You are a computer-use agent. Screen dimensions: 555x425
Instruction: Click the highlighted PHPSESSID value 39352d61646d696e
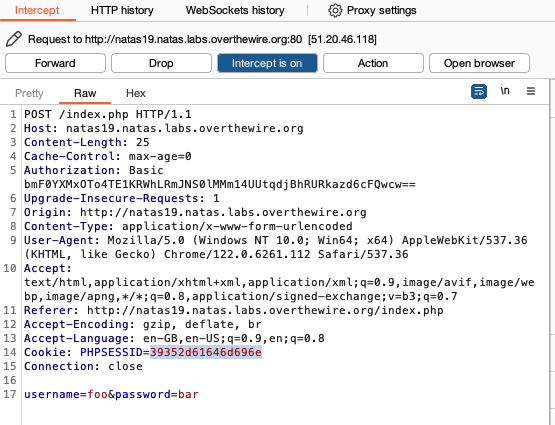[x=206, y=352]
